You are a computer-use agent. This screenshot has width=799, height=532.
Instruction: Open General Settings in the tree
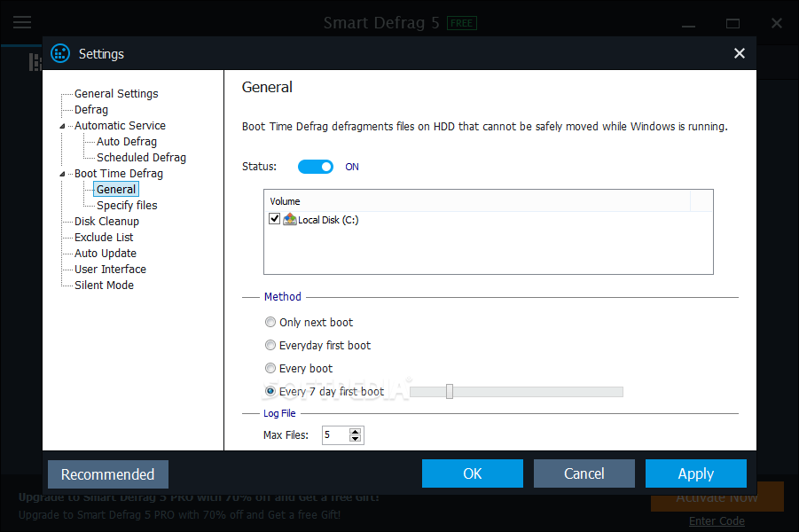116,94
